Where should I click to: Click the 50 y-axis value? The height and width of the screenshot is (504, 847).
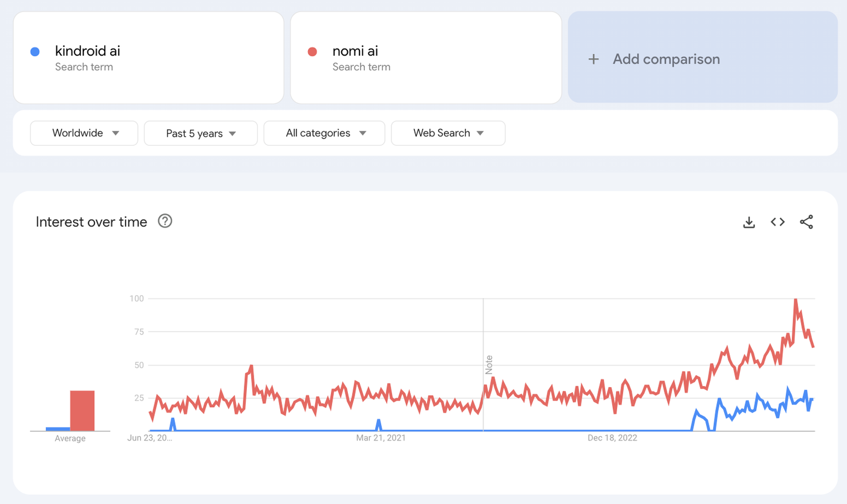(x=139, y=365)
